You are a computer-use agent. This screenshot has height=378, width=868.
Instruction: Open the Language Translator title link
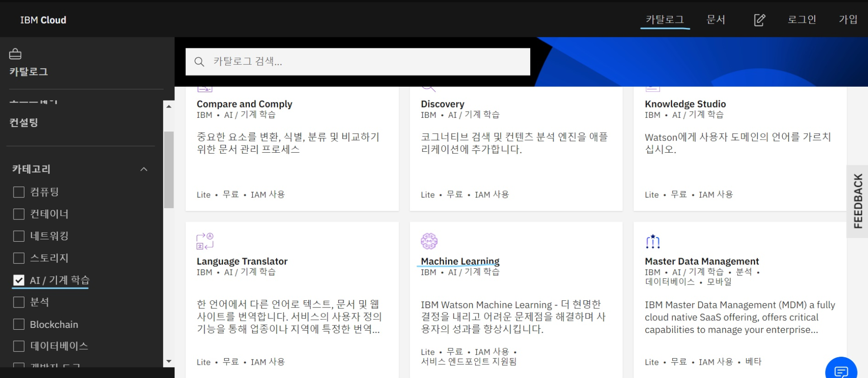(242, 261)
